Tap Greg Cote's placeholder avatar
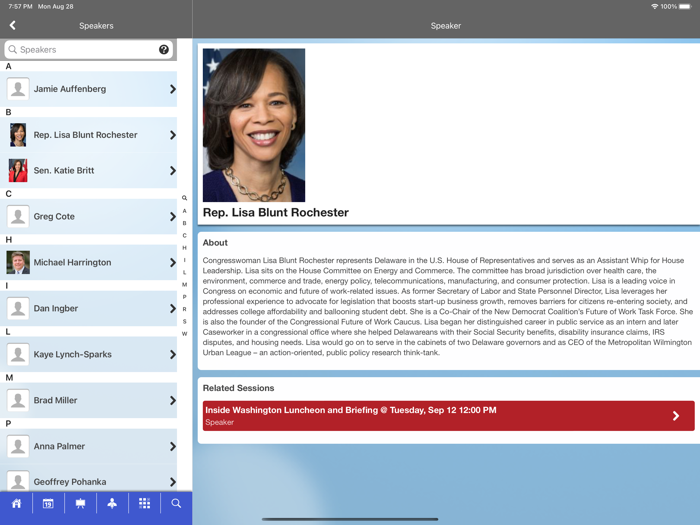Screen dimensions: 700x525 click(18, 217)
